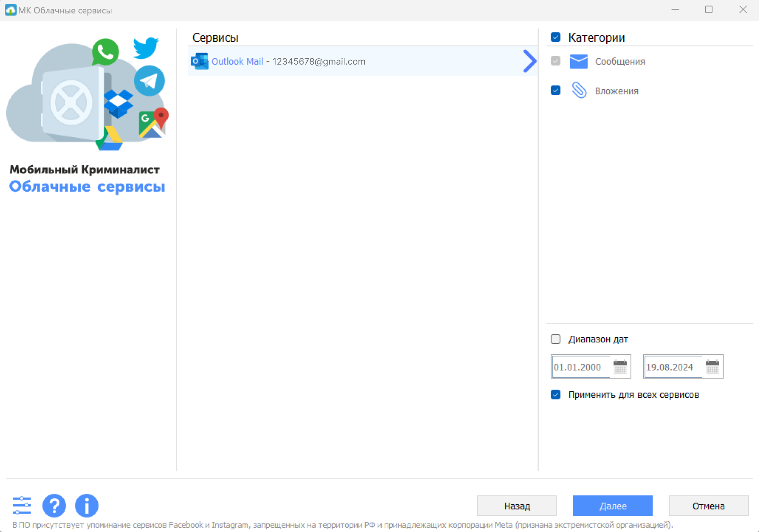
Task: Open the info icon
Action: (87, 505)
